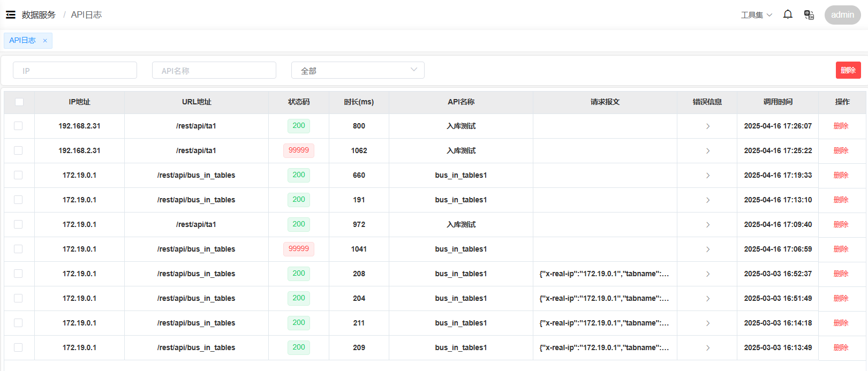This screenshot has height=371, width=868.
Task: Open the 全部 status filter dropdown
Action: tap(358, 70)
